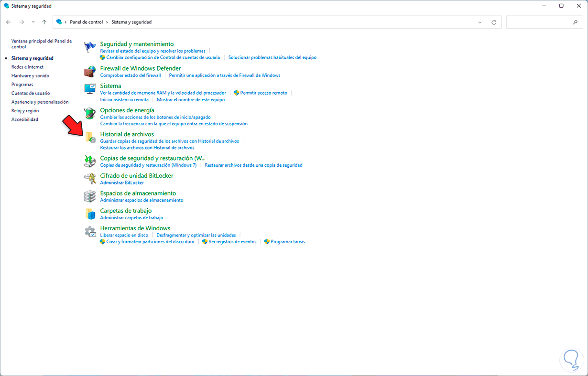Expand the address bar history dropdown
Viewport: 588px width, 376px height.
[480, 22]
